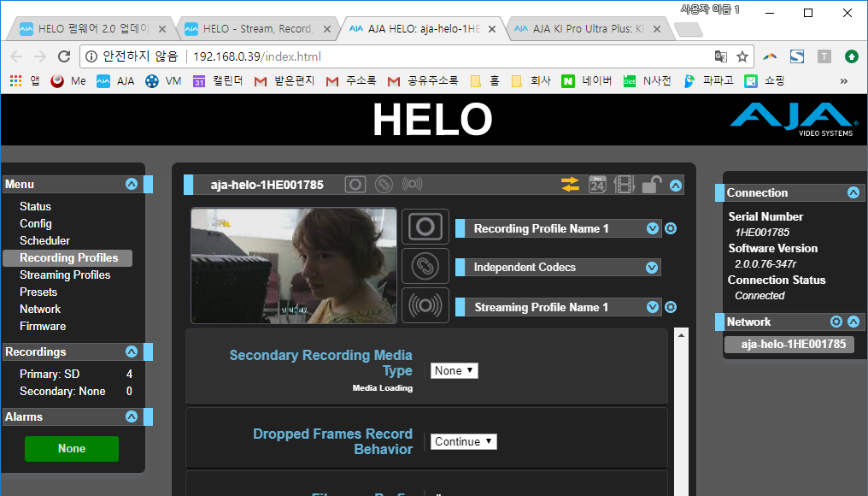Open Secondary Recording Media Type dropdown
This screenshot has width=868, height=496.
pos(454,371)
